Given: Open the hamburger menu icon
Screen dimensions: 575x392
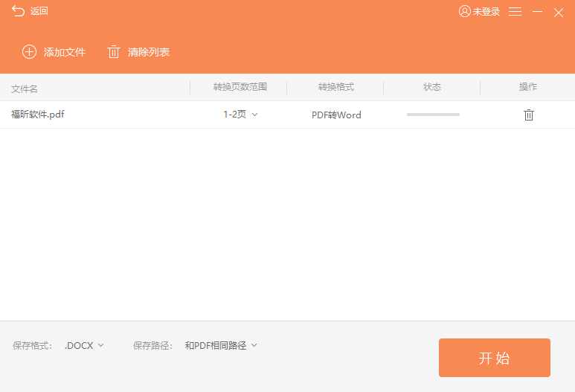Looking at the screenshot, I should click(x=515, y=12).
